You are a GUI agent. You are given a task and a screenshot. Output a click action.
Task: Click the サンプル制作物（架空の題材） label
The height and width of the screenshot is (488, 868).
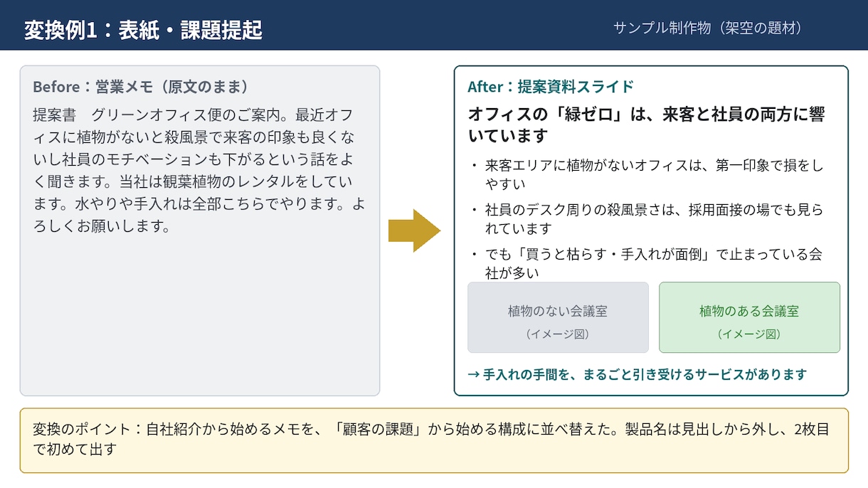[708, 28]
